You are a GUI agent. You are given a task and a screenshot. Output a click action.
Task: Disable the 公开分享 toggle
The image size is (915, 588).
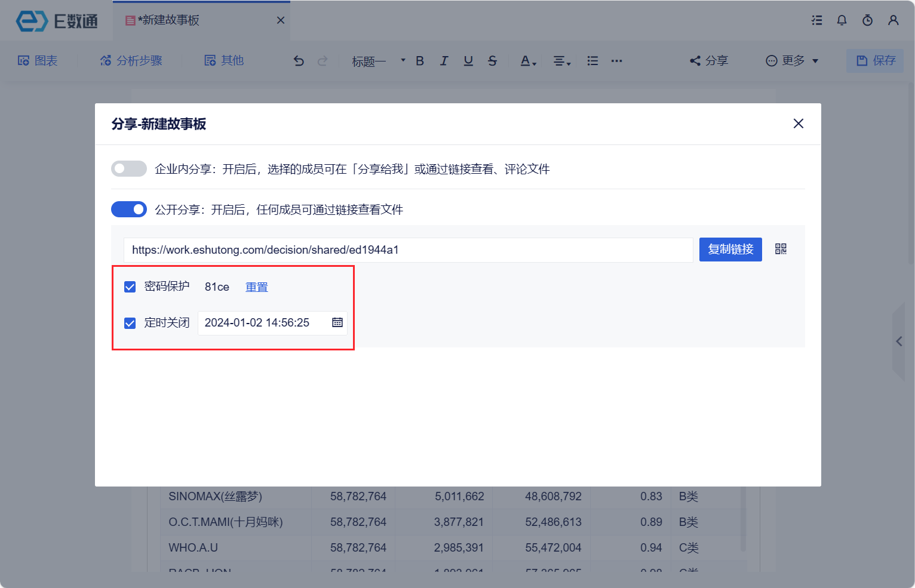[x=129, y=210]
